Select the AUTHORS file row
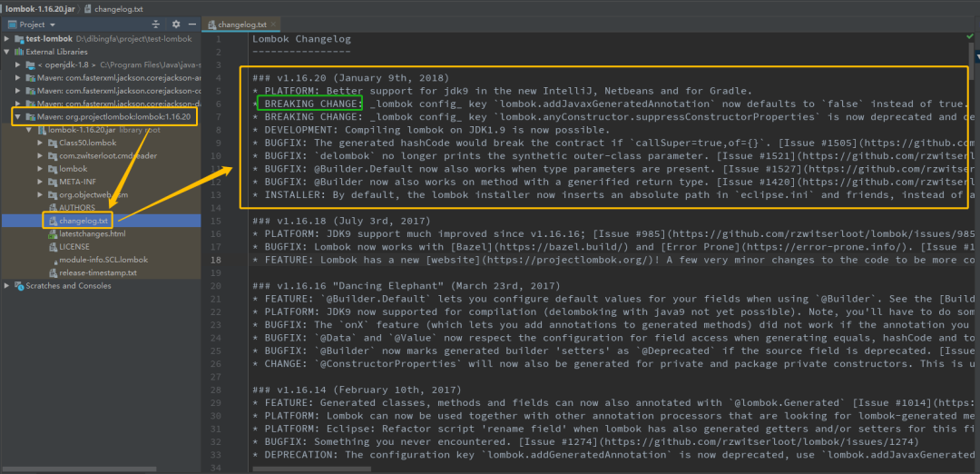Screen dimensions: 980x474 coord(101,208)
